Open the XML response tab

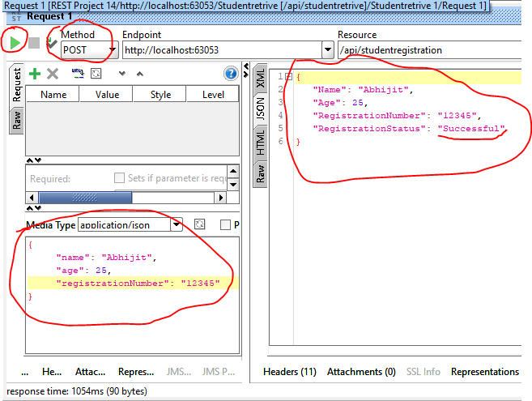[260, 78]
